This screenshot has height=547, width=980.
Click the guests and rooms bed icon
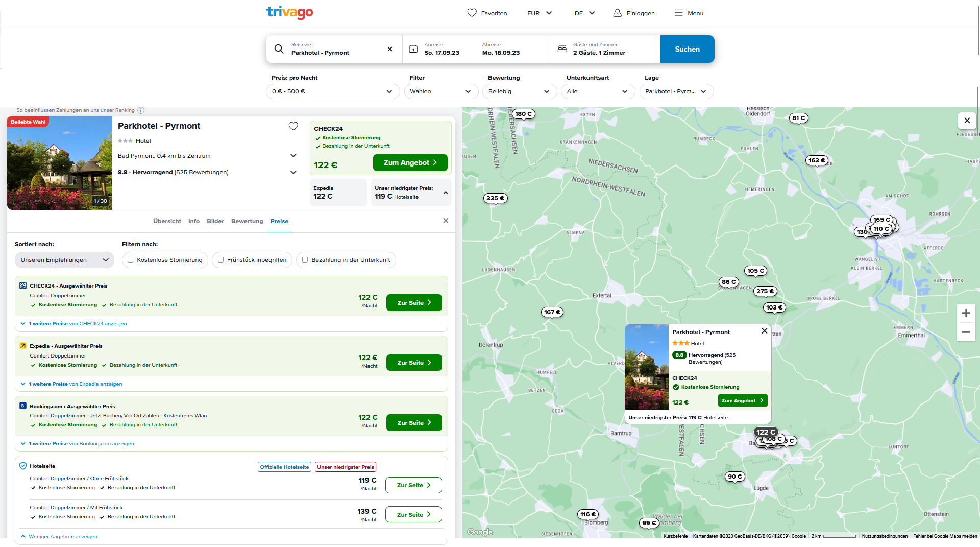562,49
